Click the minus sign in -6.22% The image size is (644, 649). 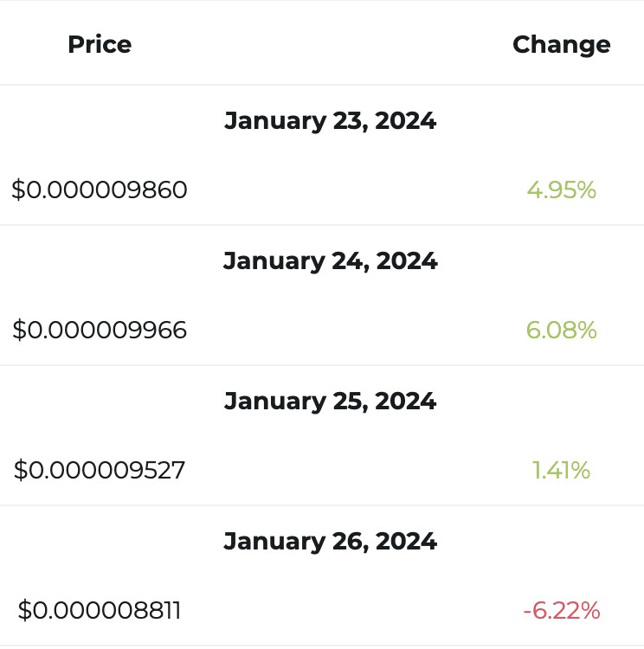click(x=527, y=612)
